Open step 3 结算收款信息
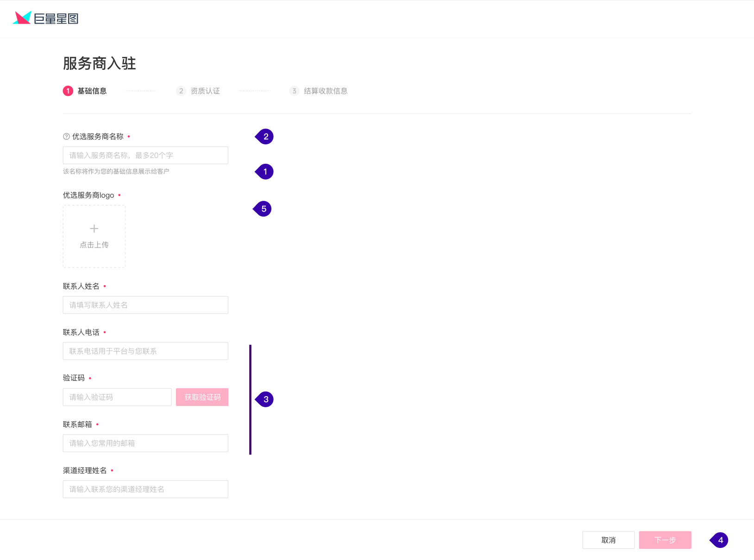The width and height of the screenshot is (754, 560). 319,91
